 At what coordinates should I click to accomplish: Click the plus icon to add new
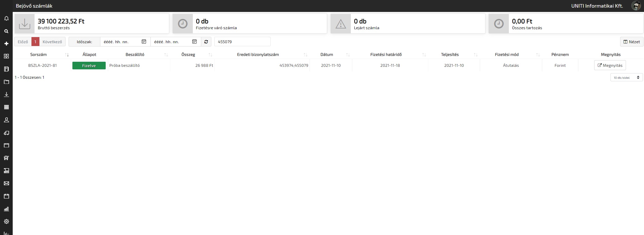coord(6,44)
